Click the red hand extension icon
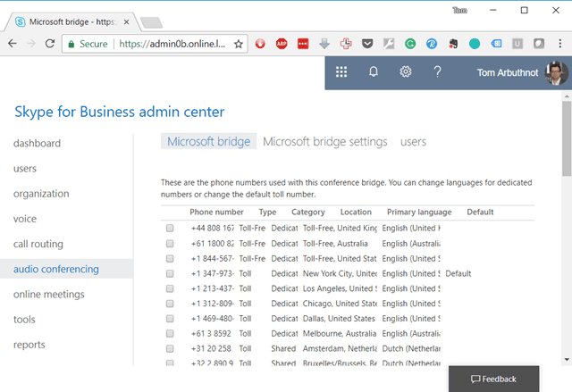Image resolution: width=572 pixels, height=392 pixels. [x=260, y=44]
